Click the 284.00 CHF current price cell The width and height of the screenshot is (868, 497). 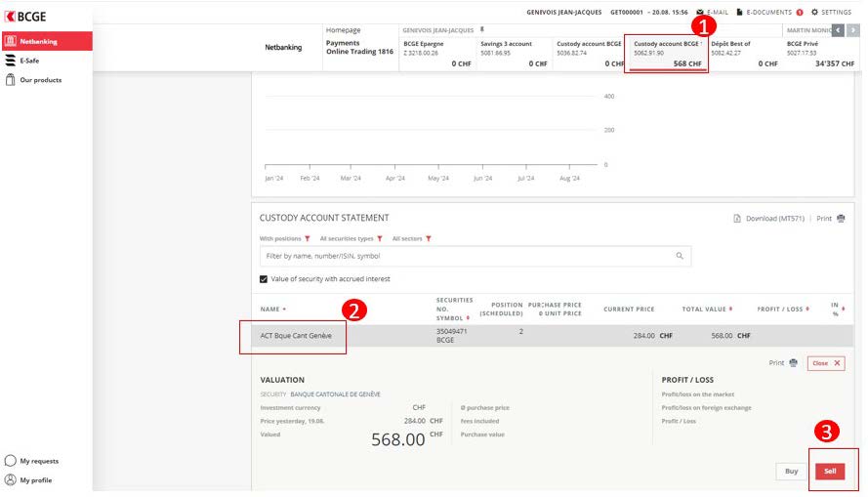click(652, 335)
